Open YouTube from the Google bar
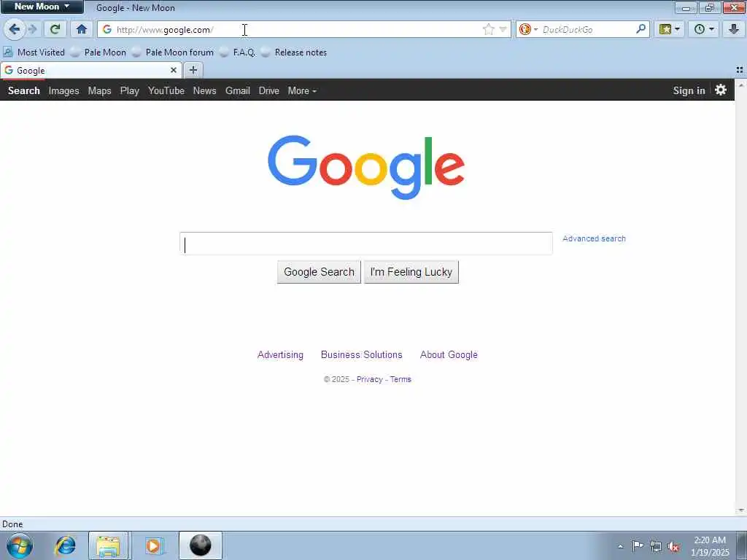 click(x=166, y=90)
